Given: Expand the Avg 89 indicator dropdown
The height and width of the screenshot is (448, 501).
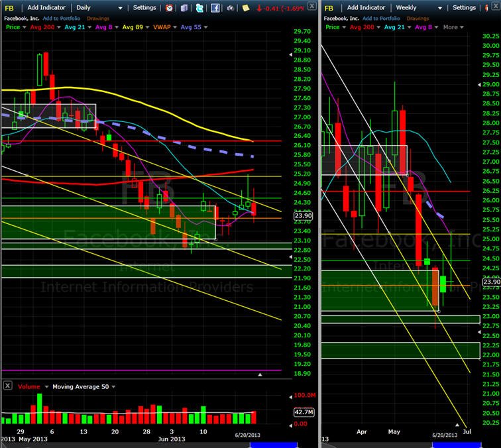Looking at the screenshot, I should (147, 27).
